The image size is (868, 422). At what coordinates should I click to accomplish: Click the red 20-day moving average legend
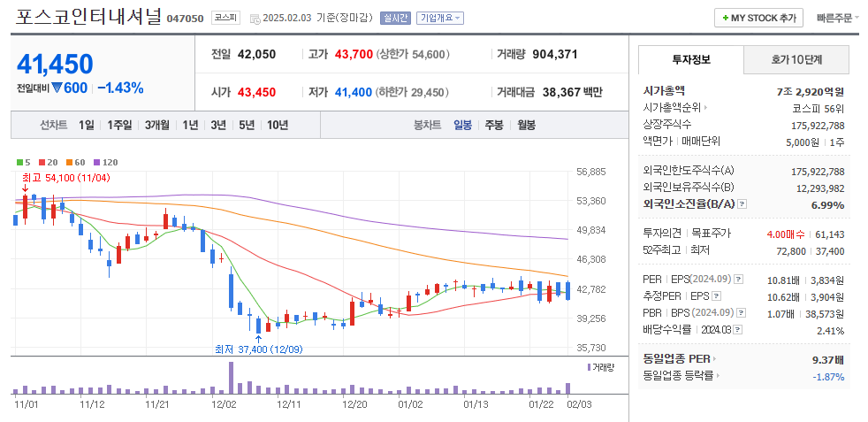pos(48,162)
